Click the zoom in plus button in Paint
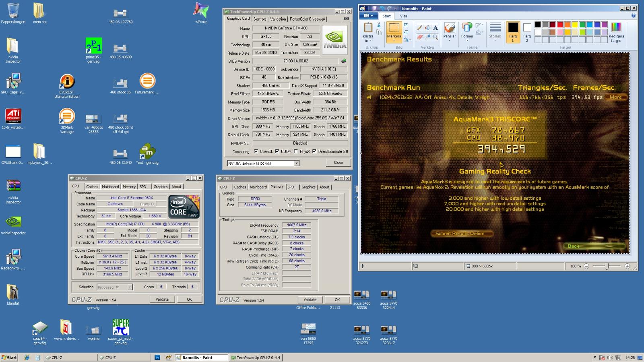644x362 pixels. click(x=627, y=266)
